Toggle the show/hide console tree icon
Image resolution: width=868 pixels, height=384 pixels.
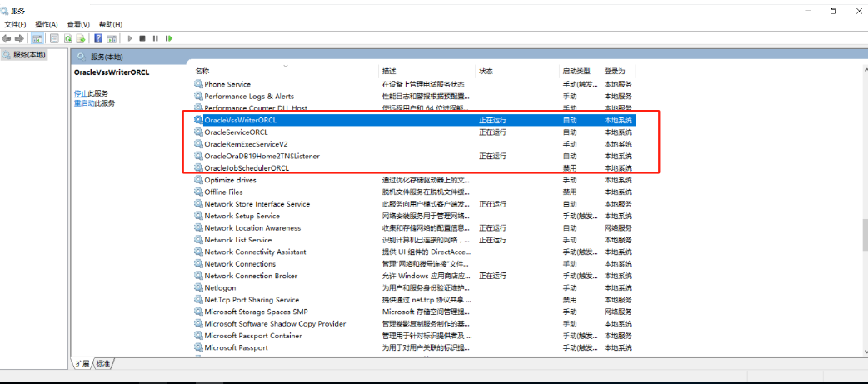pyautogui.click(x=37, y=38)
